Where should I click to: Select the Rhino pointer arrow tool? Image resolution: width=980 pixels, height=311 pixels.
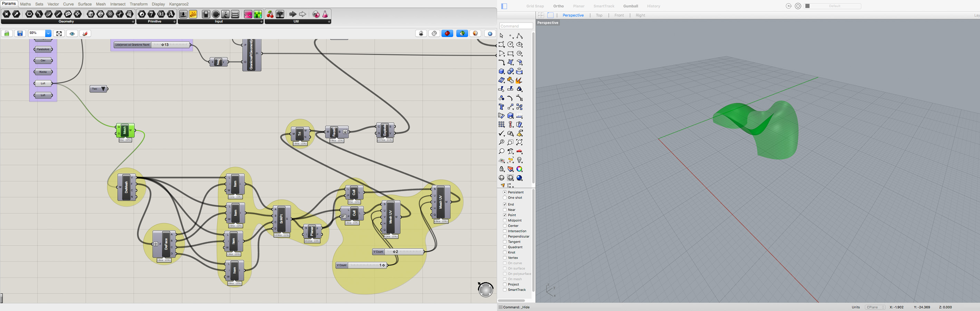point(502,36)
